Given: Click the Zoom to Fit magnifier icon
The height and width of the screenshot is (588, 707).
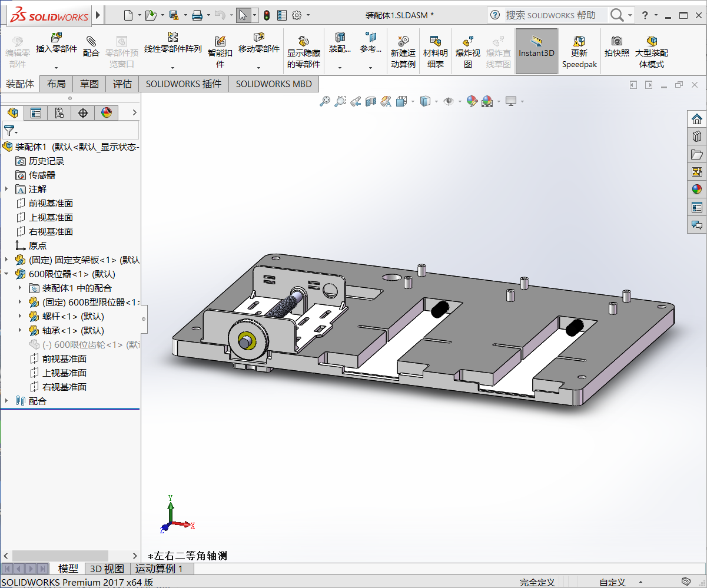Looking at the screenshot, I should point(325,101).
